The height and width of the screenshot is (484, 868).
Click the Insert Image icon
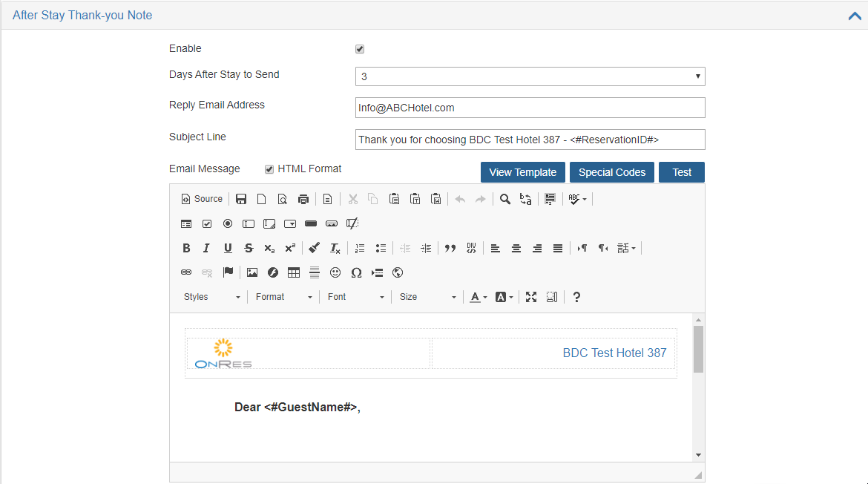(252, 272)
